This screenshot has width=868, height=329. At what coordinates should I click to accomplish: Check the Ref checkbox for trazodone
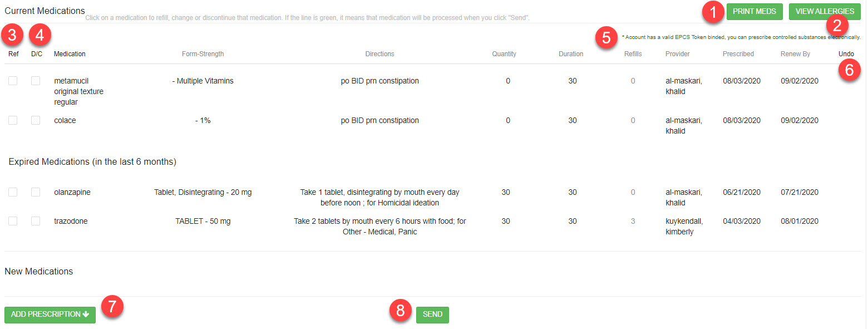point(12,221)
